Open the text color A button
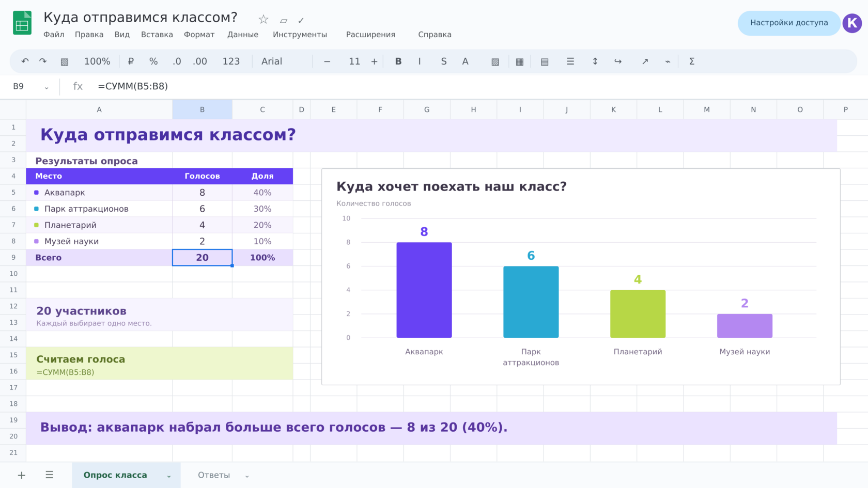868x488 pixels. tap(466, 61)
